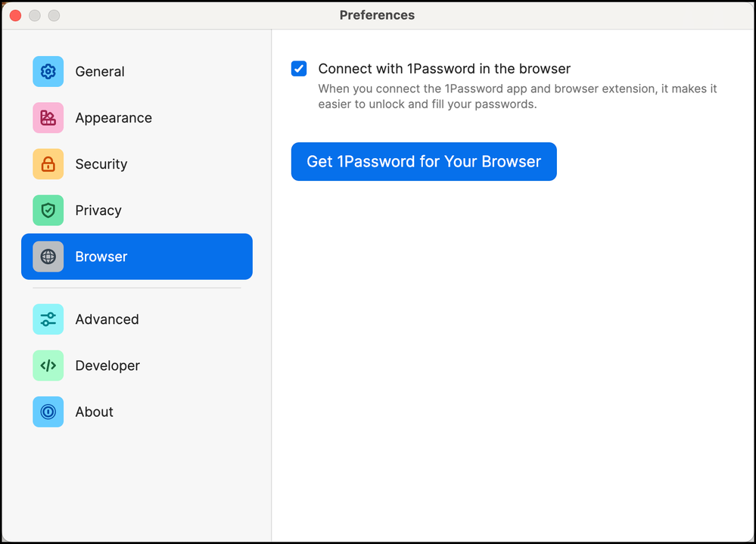Click the General gear icon
The height and width of the screenshot is (544, 756).
point(48,72)
